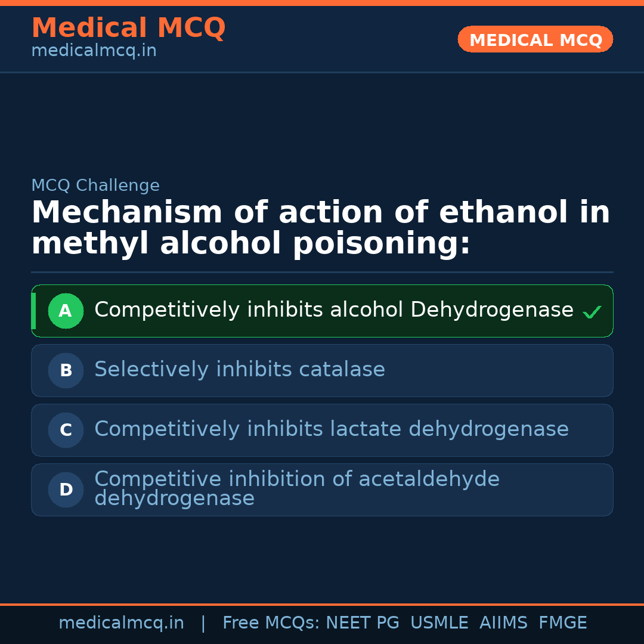Visit medicalmcq.in link under header title
This screenshot has height=644, width=644.
[94, 51]
